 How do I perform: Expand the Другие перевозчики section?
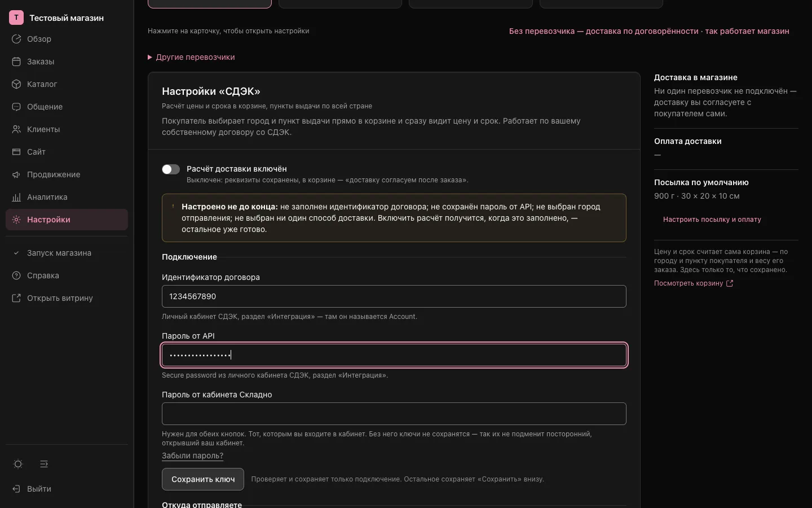click(x=191, y=57)
